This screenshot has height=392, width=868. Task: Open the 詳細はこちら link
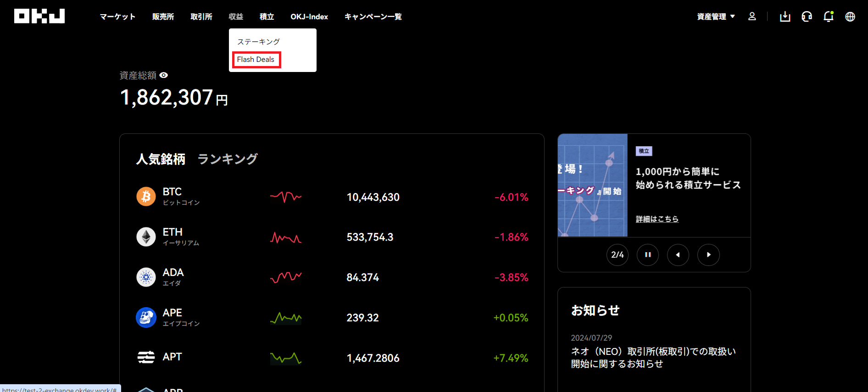657,219
